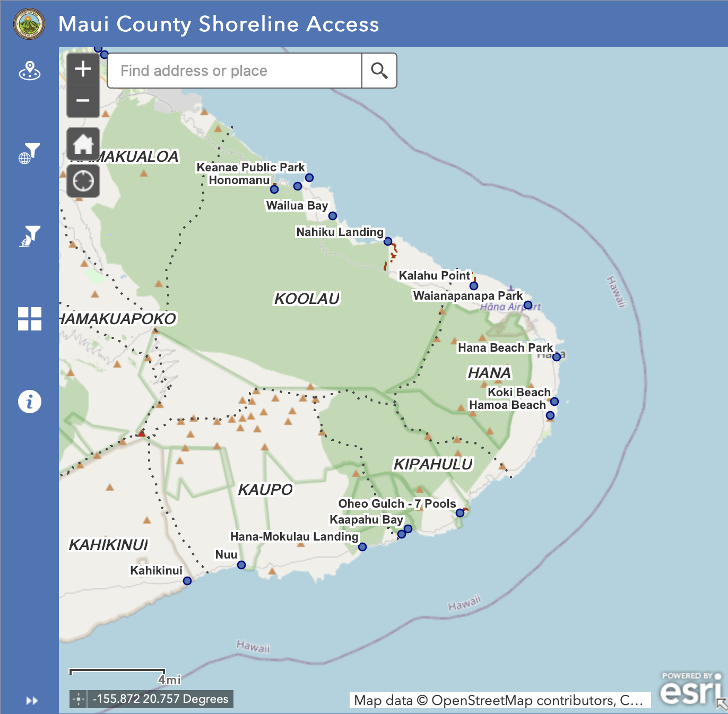Screen dimensions: 728x714
Task: Click the Kahikinui shoreline marker
Action: [x=187, y=581]
